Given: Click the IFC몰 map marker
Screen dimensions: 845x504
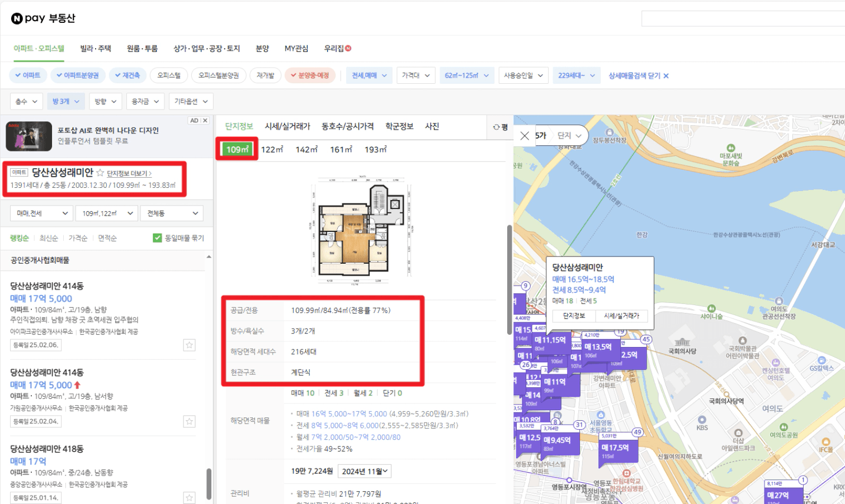Looking at the screenshot, I should tap(826, 441).
